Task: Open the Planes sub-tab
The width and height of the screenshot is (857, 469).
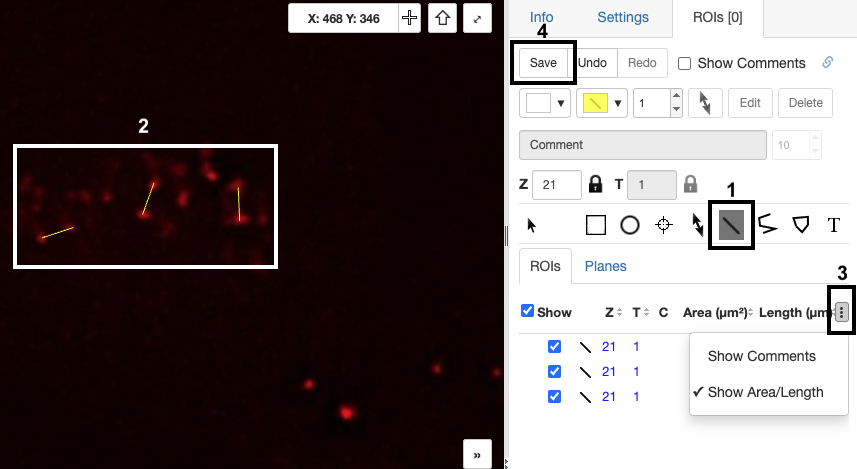Action: pyautogui.click(x=605, y=266)
